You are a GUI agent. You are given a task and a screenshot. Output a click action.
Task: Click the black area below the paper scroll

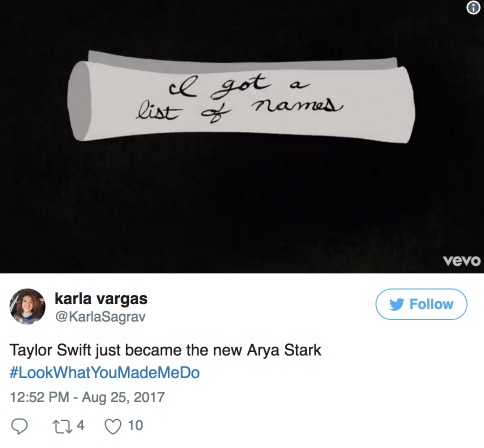pyautogui.click(x=242, y=200)
